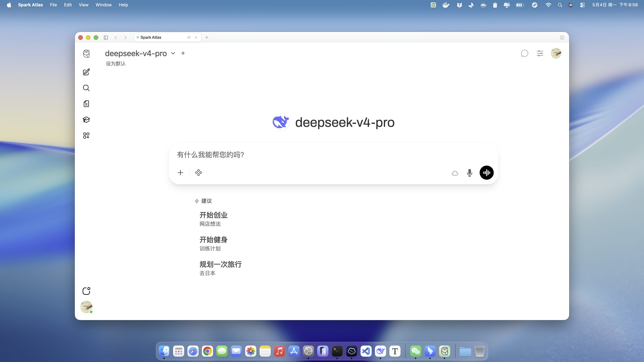Focus the 有什么我能帮您的吗? input field

[334, 155]
